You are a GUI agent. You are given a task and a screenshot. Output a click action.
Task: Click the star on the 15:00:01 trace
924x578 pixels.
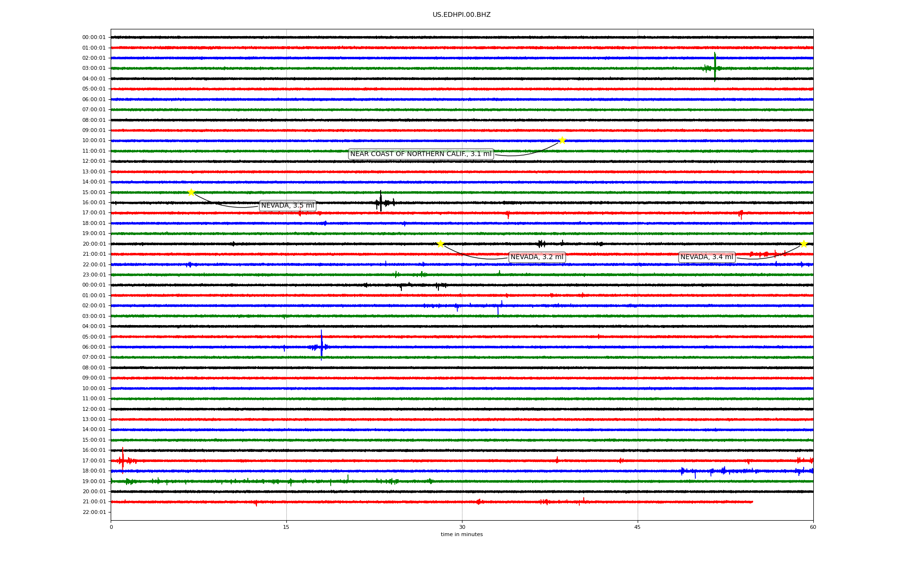(x=191, y=192)
